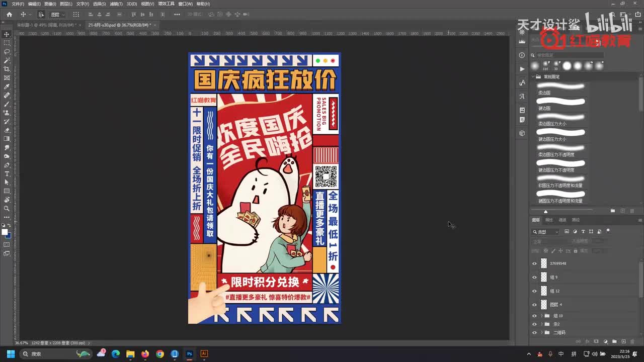Open the fx layer style menu
This screenshot has width=644, height=362.
point(587,341)
